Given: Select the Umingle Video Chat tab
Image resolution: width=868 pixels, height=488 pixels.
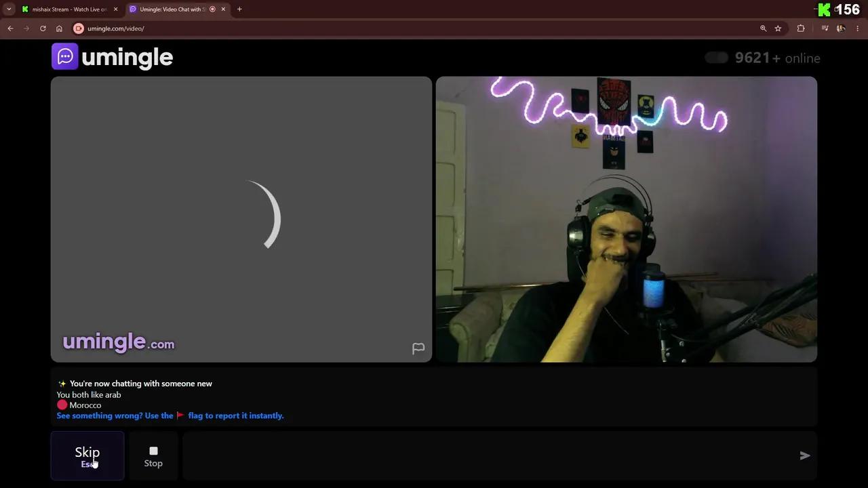Looking at the screenshot, I should 173,9.
